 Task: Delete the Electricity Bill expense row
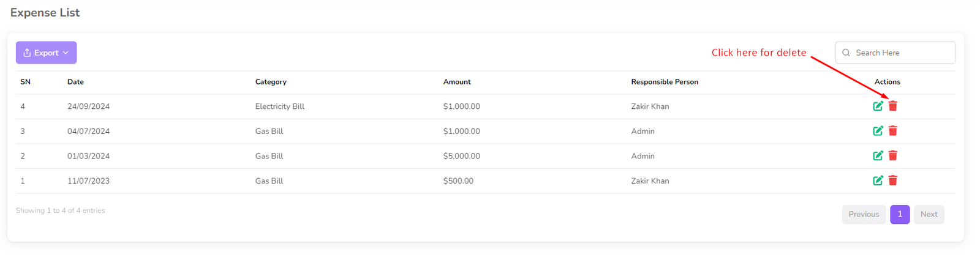(893, 106)
